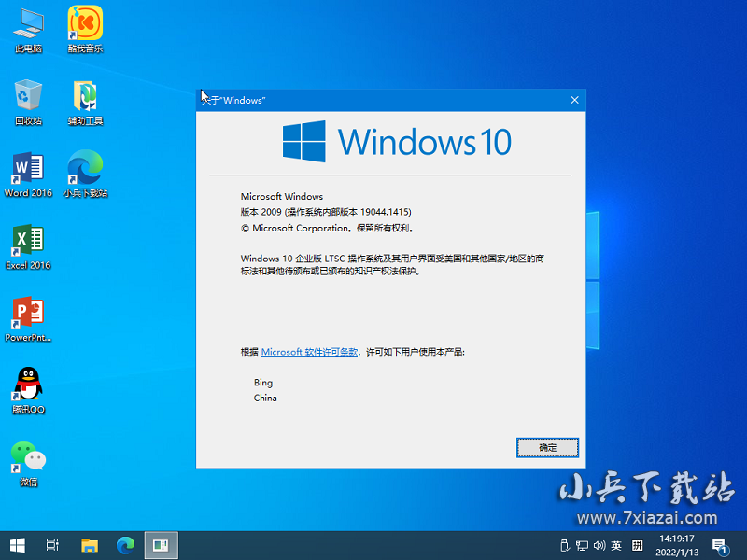The image size is (747, 560).
Task: Click the USB safely remove tray icon
Action: 564,546
